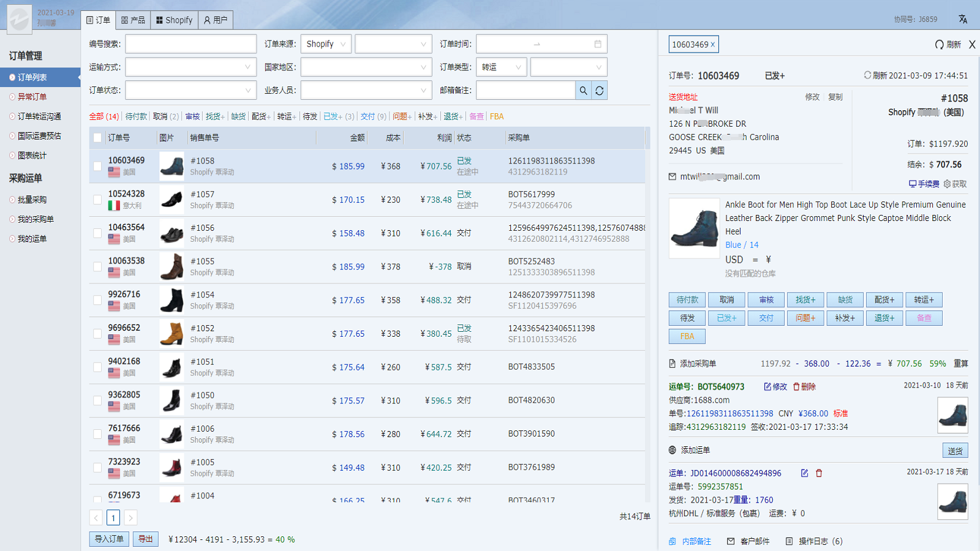Switch to the 订单 tab
980x551 pixels.
click(98, 20)
